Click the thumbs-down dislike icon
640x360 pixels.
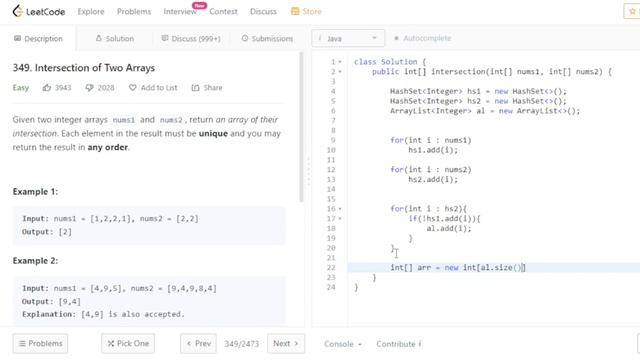[89, 87]
